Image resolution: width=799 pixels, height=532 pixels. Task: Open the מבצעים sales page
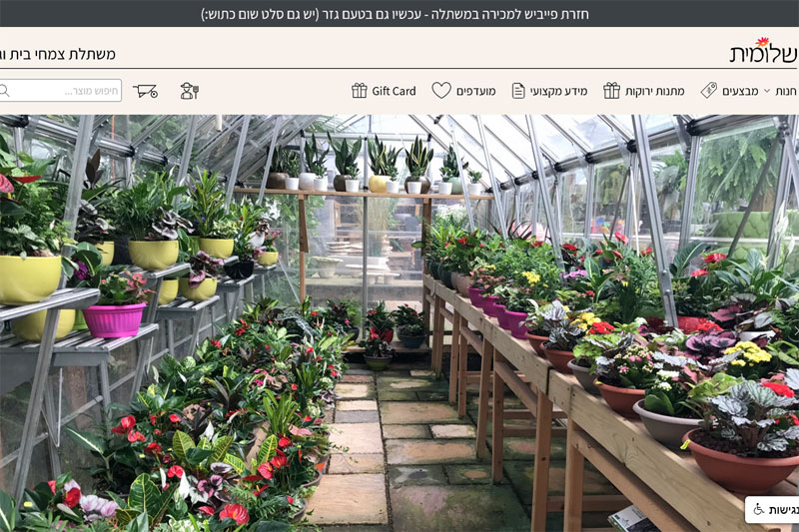[740, 91]
